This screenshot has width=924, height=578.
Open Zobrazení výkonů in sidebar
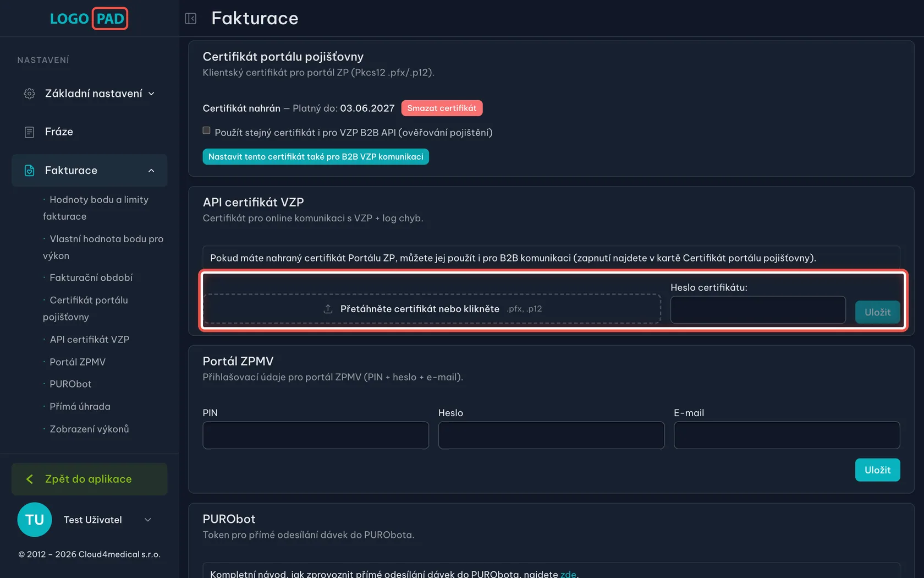coord(89,429)
